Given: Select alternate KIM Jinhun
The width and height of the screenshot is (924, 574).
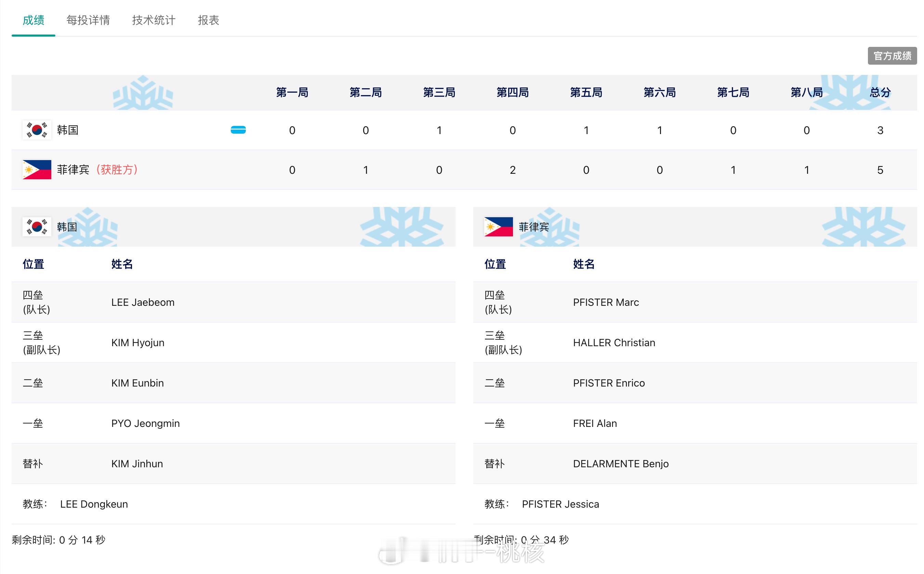Looking at the screenshot, I should tap(137, 464).
